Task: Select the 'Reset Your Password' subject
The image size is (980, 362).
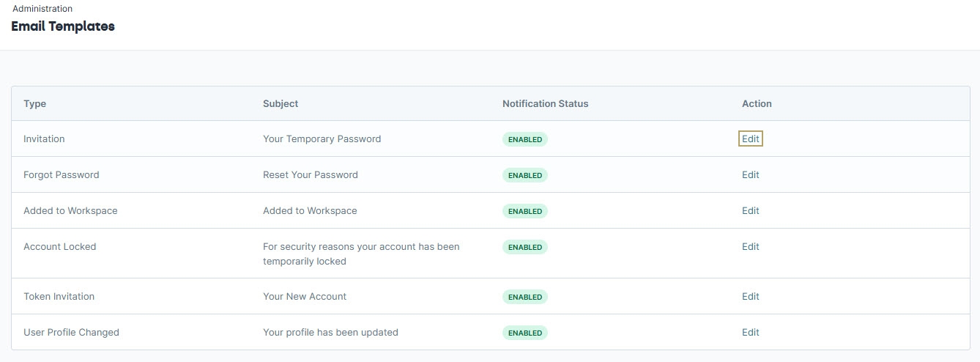Action: tap(311, 174)
